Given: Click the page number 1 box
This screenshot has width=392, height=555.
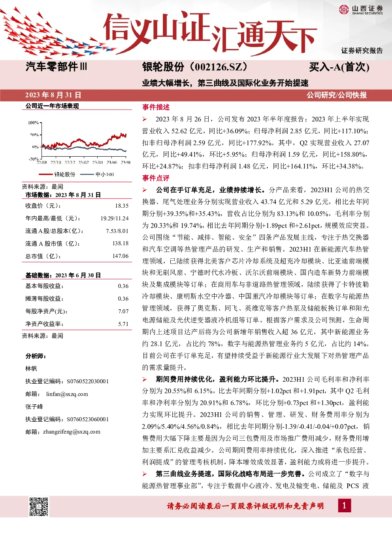Looking at the screenshot, I should coord(344,505).
